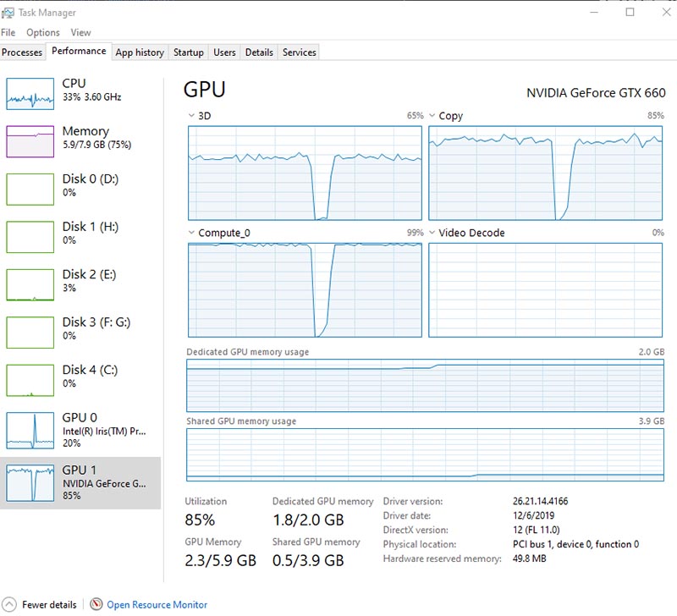Open the Options menu
677x616 pixels.
43,32
